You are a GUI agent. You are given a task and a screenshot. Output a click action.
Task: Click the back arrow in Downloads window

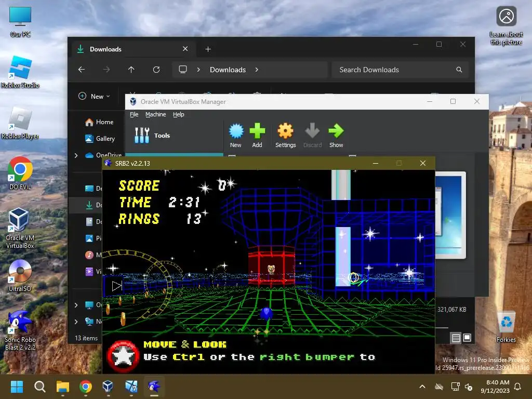click(82, 70)
